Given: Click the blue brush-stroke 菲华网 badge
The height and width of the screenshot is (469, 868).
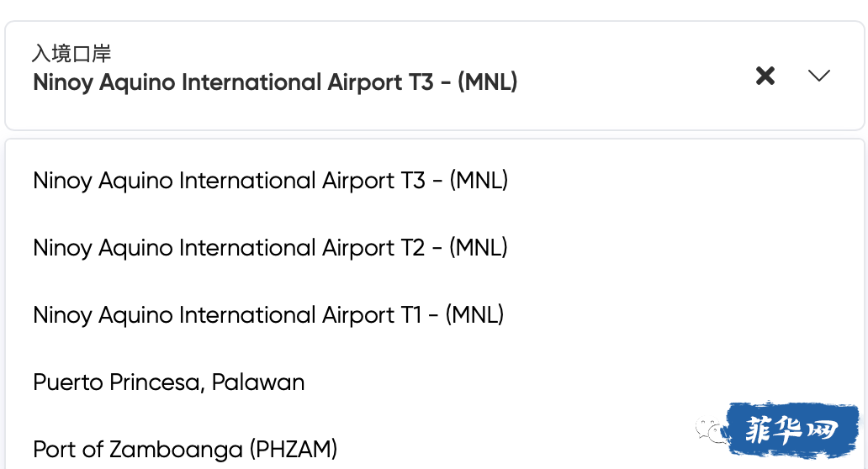Looking at the screenshot, I should (x=792, y=429).
